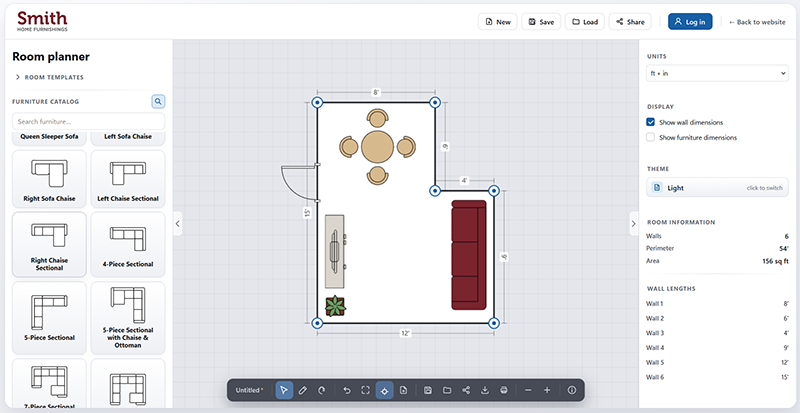Screen dimensions: 800x413
Task: Click the Smith Home Furnishings logo
Action: 42,21
